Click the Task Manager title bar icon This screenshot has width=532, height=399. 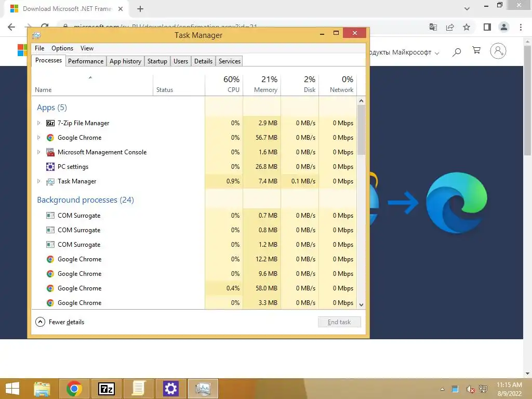coord(36,35)
